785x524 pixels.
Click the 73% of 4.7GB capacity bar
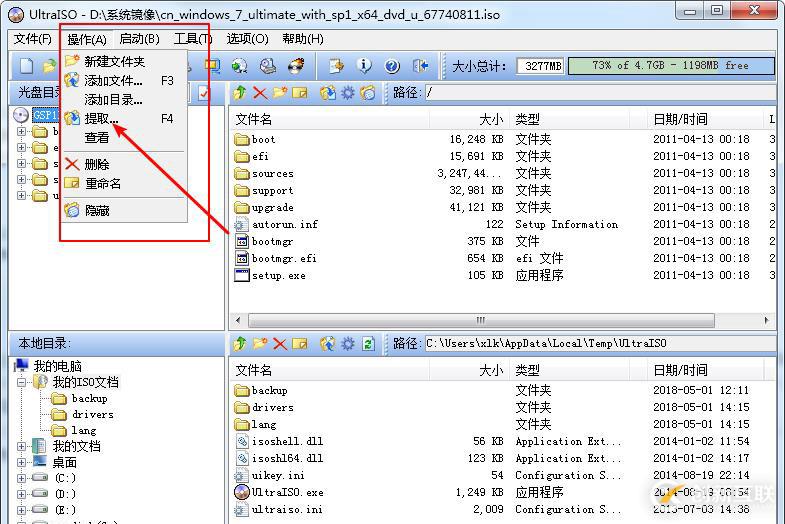pos(671,66)
